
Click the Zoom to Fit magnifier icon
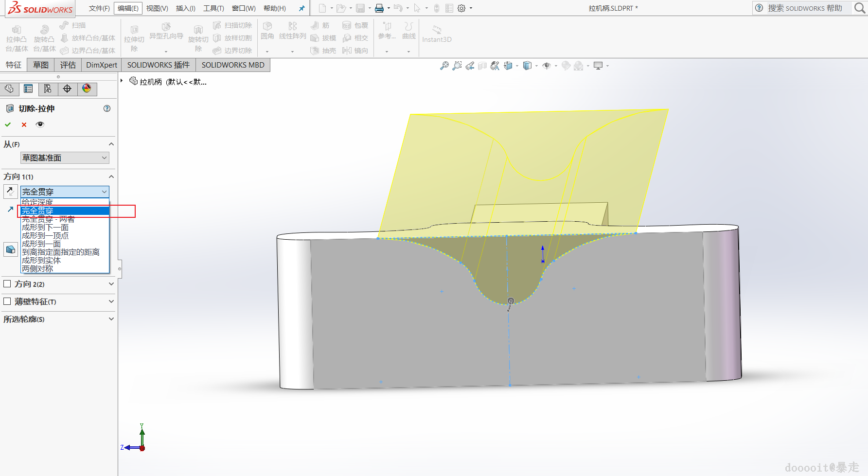tap(444, 66)
